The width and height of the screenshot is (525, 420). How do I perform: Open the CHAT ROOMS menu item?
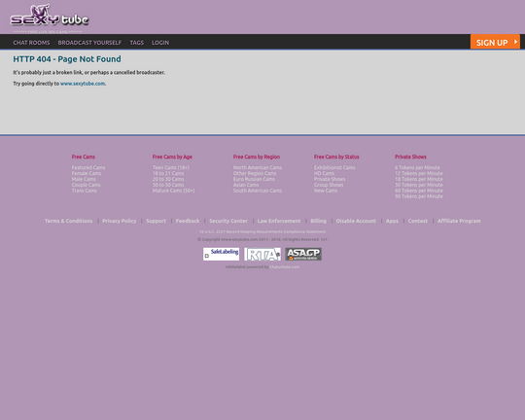point(31,43)
